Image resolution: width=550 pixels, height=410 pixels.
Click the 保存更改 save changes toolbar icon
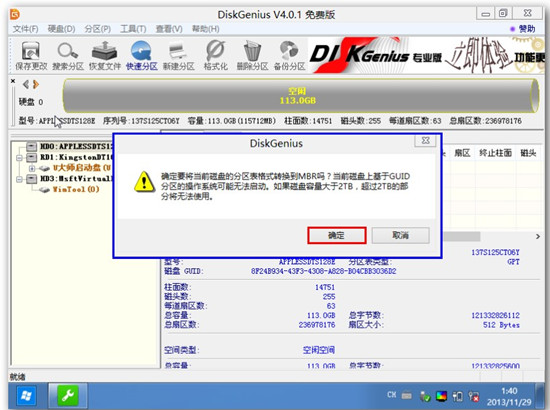[31, 55]
